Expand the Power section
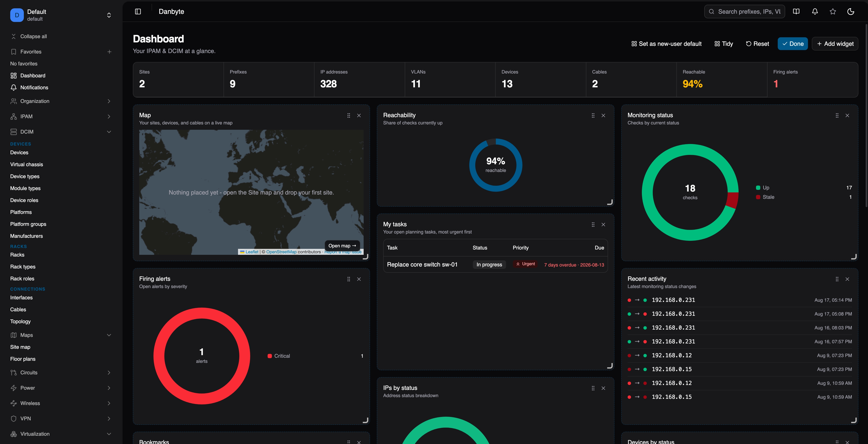Screen dimensions: 868x444 [61, 388]
